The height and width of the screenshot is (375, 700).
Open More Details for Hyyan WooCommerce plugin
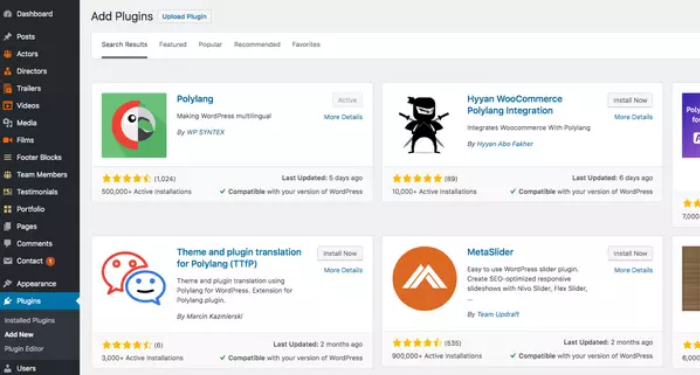(x=633, y=117)
